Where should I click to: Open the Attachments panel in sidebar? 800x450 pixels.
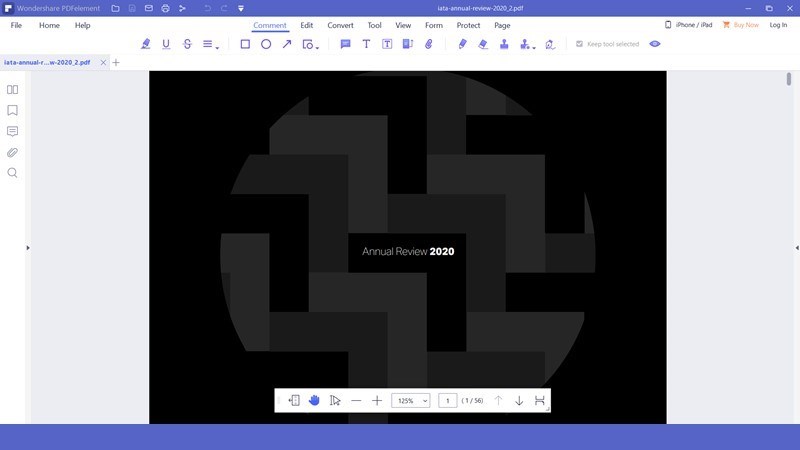(x=12, y=153)
